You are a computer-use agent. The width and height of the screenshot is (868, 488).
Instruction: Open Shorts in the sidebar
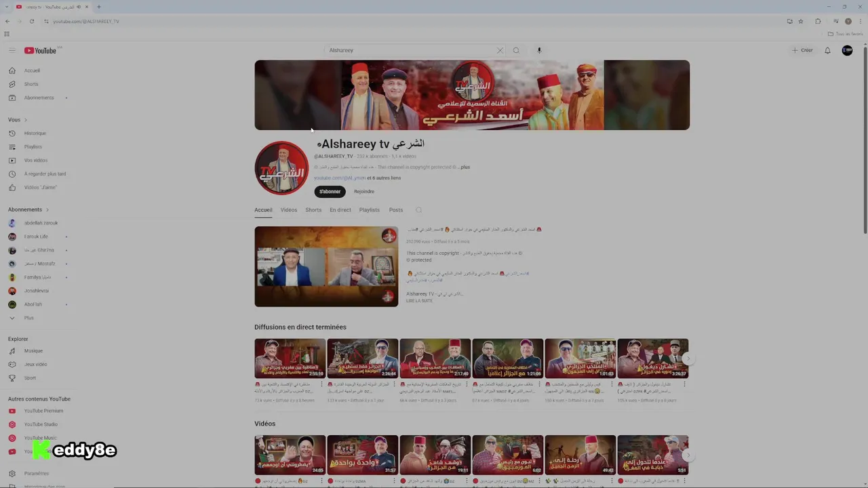pos(31,84)
